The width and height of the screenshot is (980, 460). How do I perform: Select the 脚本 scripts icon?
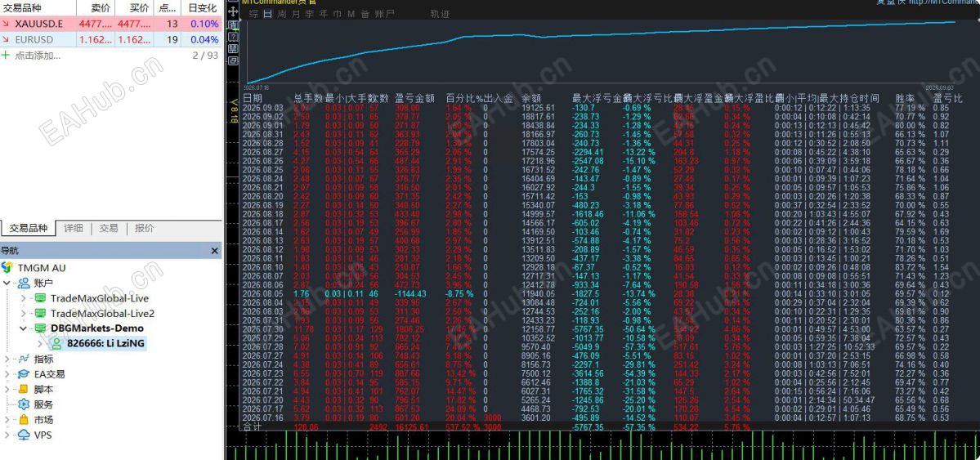click(24, 390)
